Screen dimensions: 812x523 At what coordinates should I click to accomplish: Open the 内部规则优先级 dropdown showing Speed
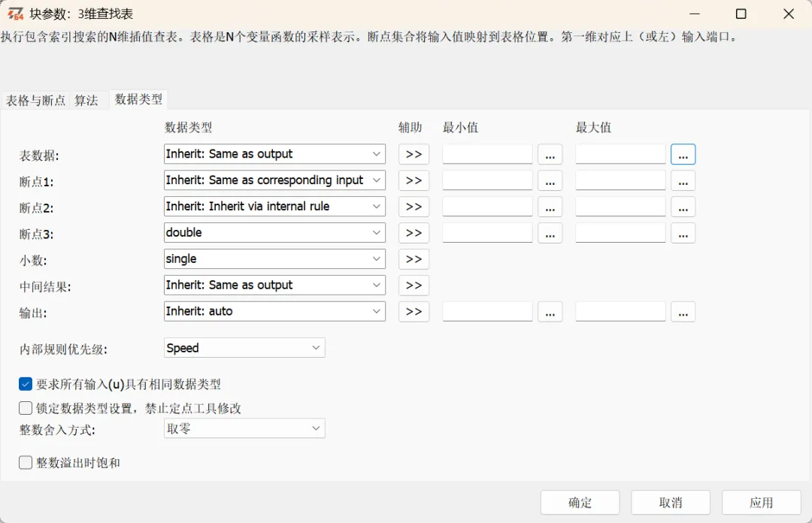(244, 347)
